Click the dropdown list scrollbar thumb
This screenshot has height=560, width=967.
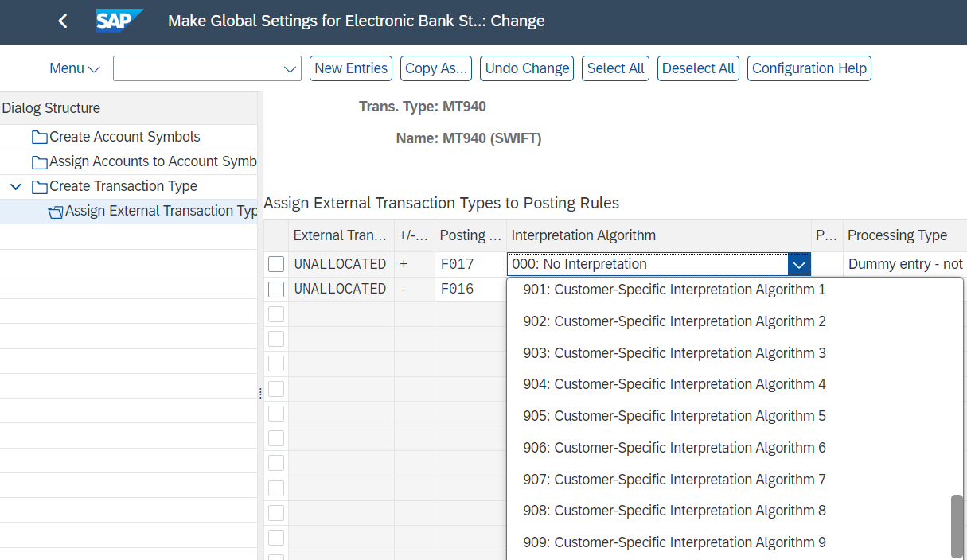pyautogui.click(x=957, y=526)
